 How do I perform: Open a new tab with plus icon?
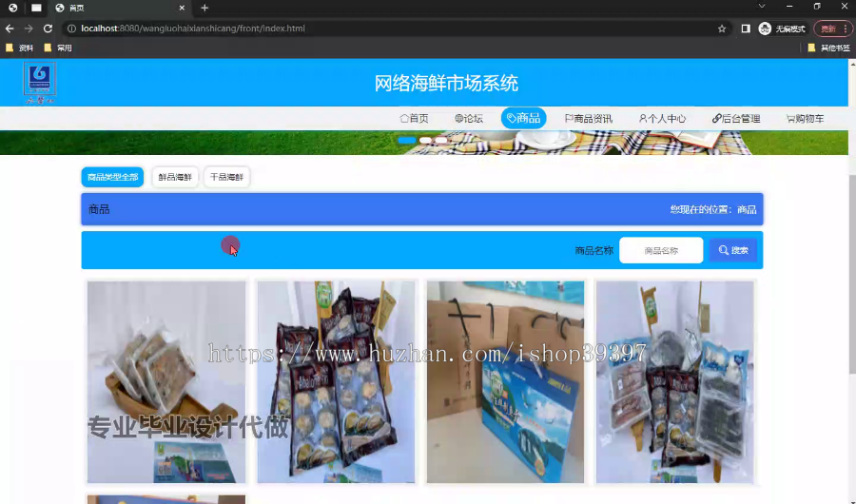(204, 8)
